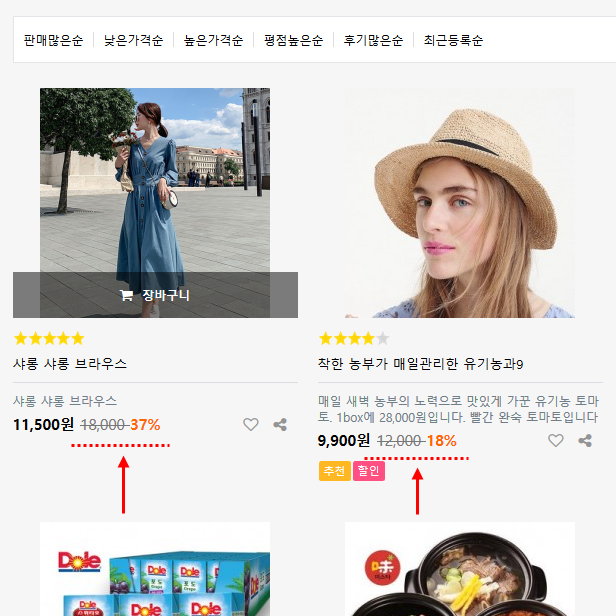The height and width of the screenshot is (616, 616).
Task: Choose the 후기많은순 sort tab
Action: (373, 41)
